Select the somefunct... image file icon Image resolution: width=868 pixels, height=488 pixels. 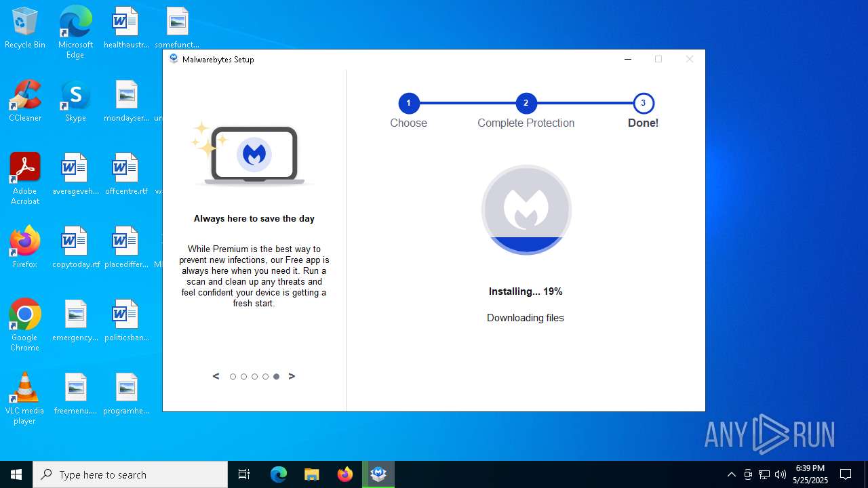click(177, 28)
